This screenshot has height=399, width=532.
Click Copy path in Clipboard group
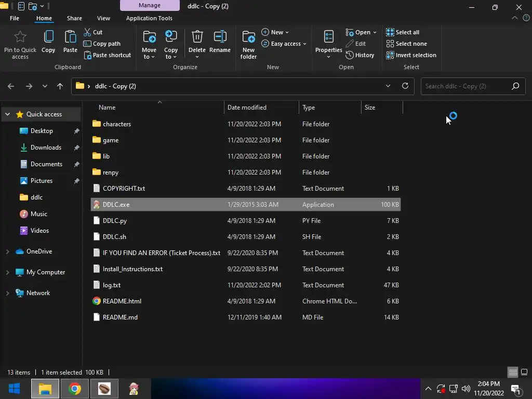(102, 44)
